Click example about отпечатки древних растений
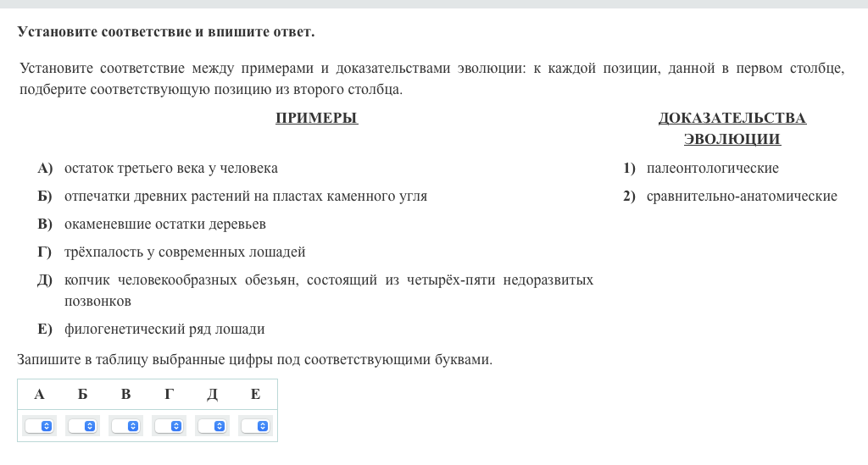868x465 pixels. (245, 197)
